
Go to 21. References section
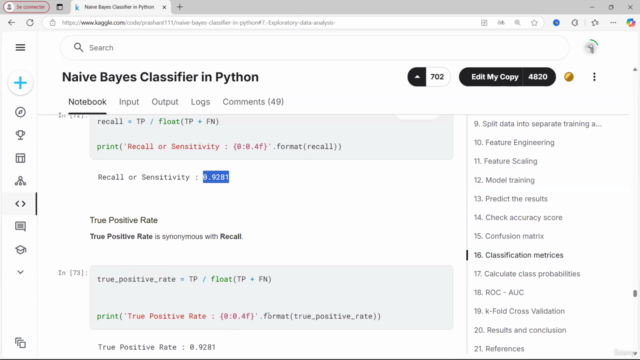pyautogui.click(x=499, y=349)
